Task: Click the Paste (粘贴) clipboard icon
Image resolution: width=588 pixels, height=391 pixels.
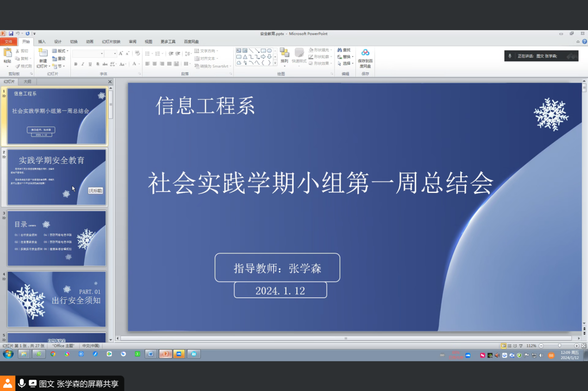Action: [7, 53]
